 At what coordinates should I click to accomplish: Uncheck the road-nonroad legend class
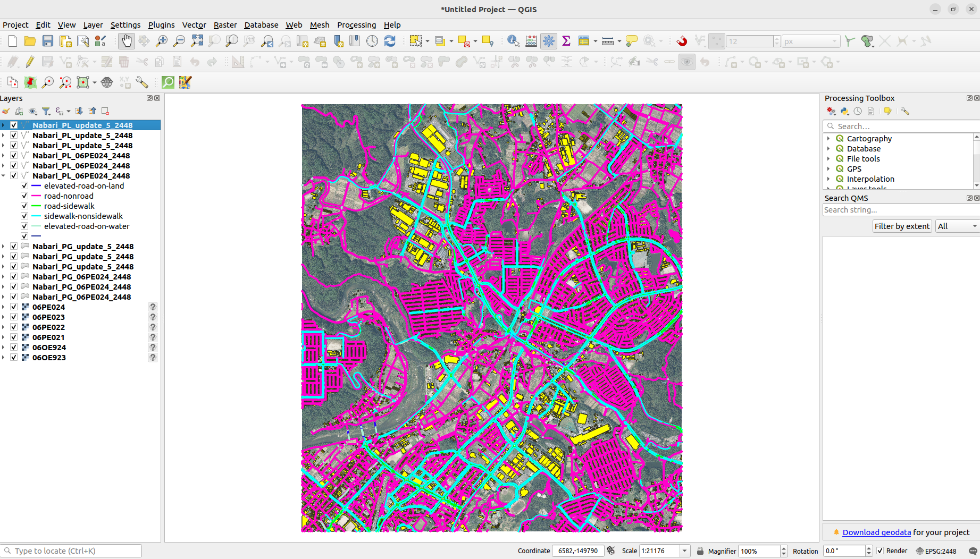24,196
